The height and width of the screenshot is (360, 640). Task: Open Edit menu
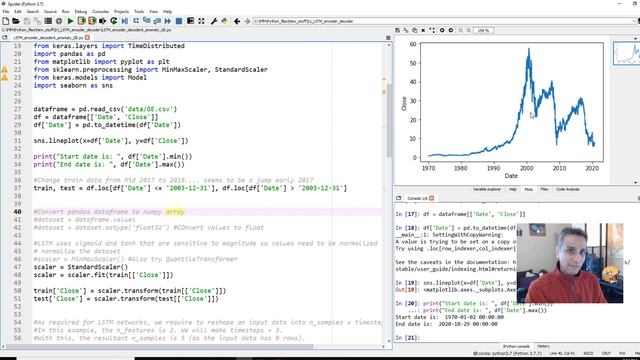[x=18, y=11]
